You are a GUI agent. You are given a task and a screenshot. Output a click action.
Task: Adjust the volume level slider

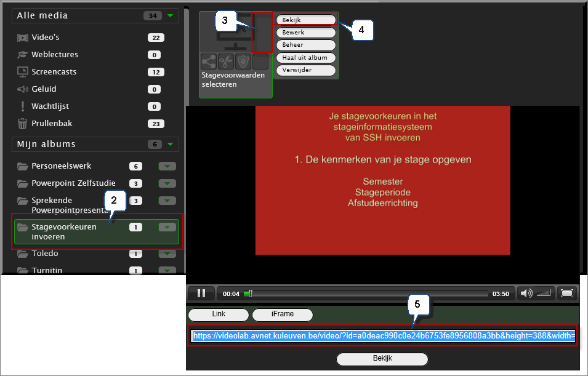544,293
